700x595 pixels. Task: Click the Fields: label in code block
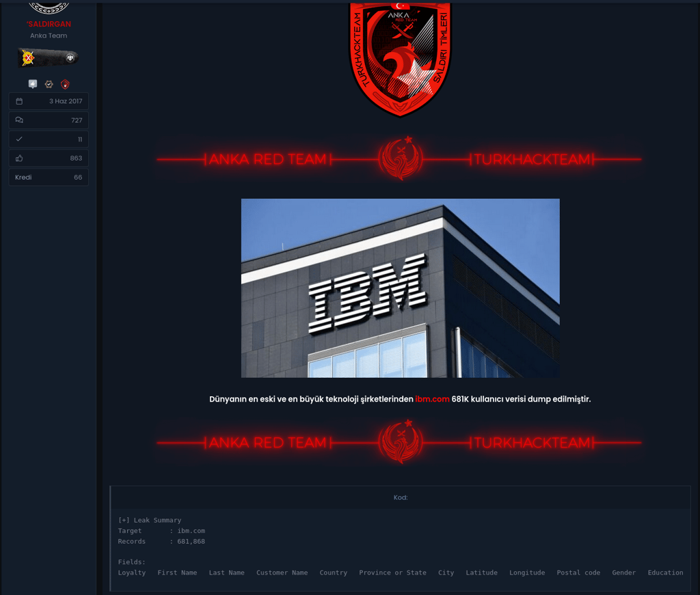[132, 562]
